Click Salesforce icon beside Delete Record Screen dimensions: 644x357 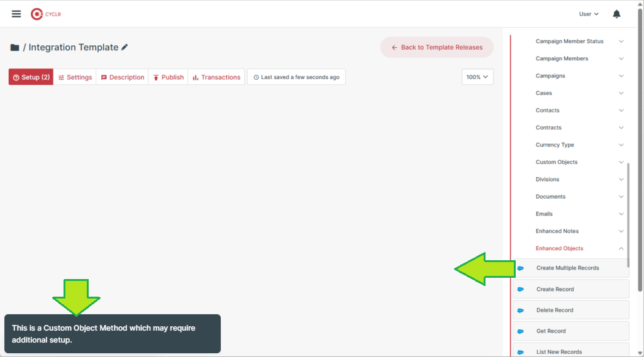[520, 310]
